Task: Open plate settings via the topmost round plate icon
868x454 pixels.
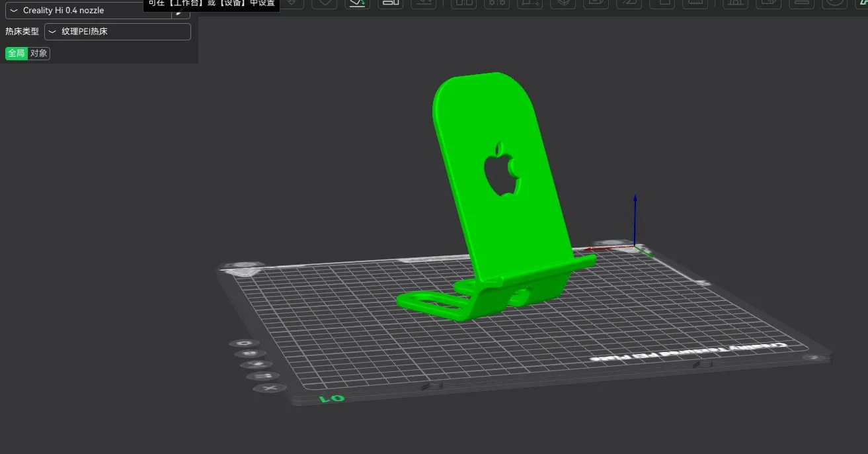Action: point(245,343)
